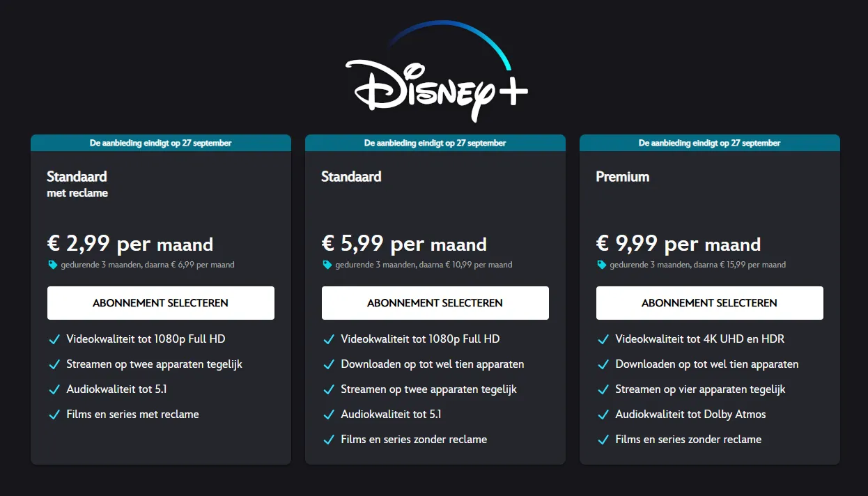Click the checkmark beside Videokwaliteit tot 4K UHD
This screenshot has width=868, height=496.
point(603,339)
